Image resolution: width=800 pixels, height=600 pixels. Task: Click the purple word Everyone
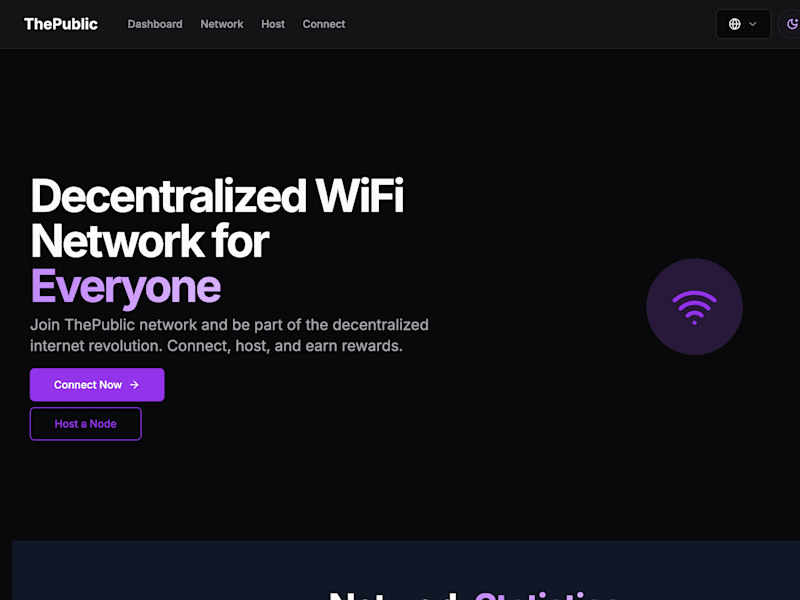tap(126, 287)
